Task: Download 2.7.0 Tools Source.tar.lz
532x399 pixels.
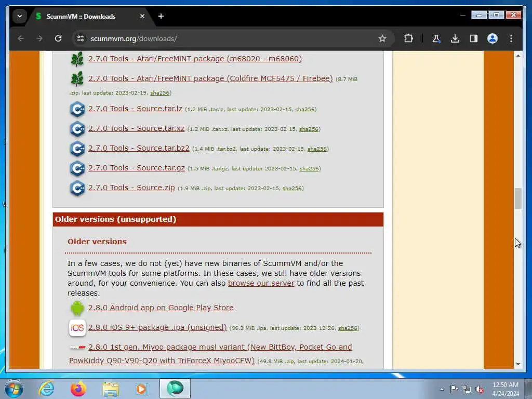Action: [135, 109]
